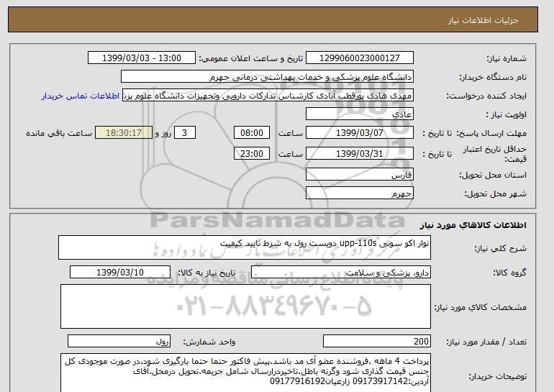Screen dimensions: 554x392
Task: Select the price validity date 1399/03/31
Action: coord(359,153)
